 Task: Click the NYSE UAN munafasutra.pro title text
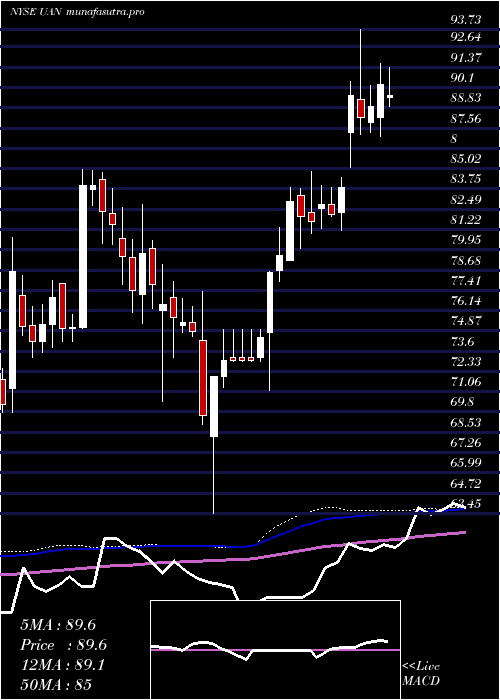[x=77, y=12]
